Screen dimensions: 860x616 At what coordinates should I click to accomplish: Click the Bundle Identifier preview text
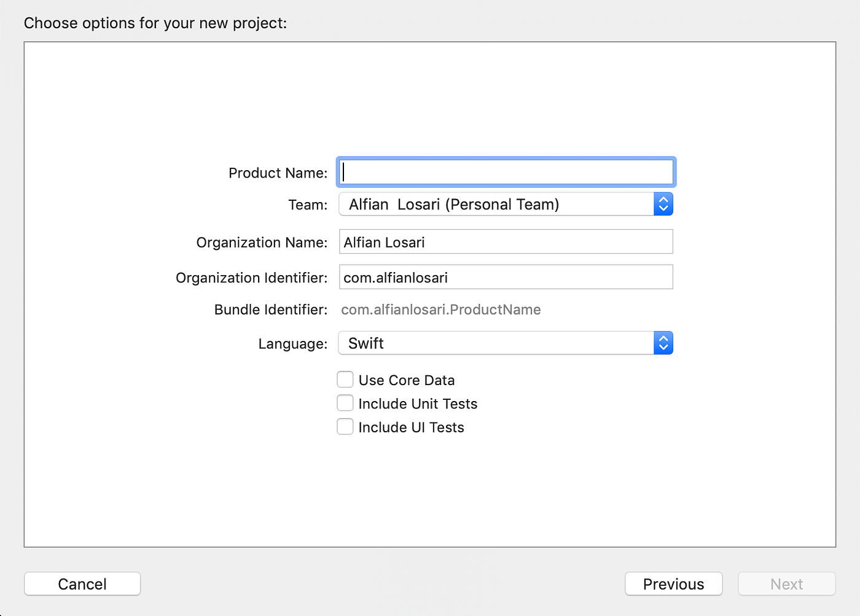click(440, 310)
